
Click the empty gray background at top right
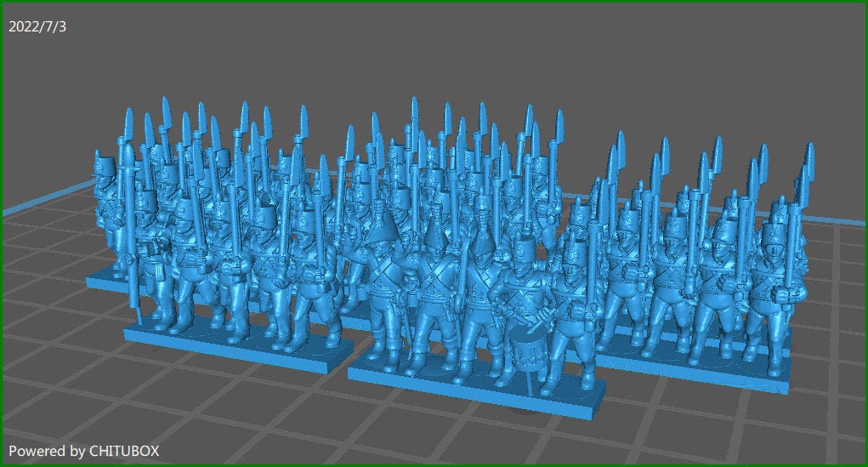point(723,60)
